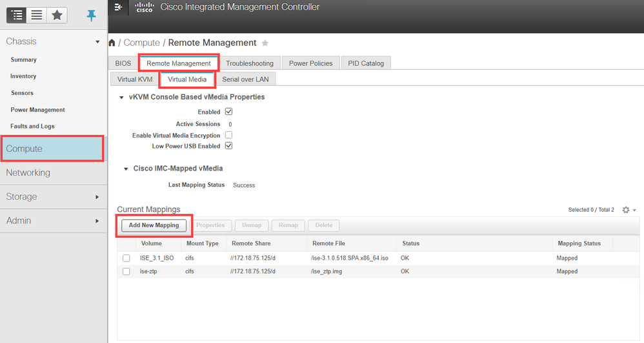Screen dimensions: 644x343
Task: Click the /ise_ztp.img remote file cell
Action: coord(327,271)
